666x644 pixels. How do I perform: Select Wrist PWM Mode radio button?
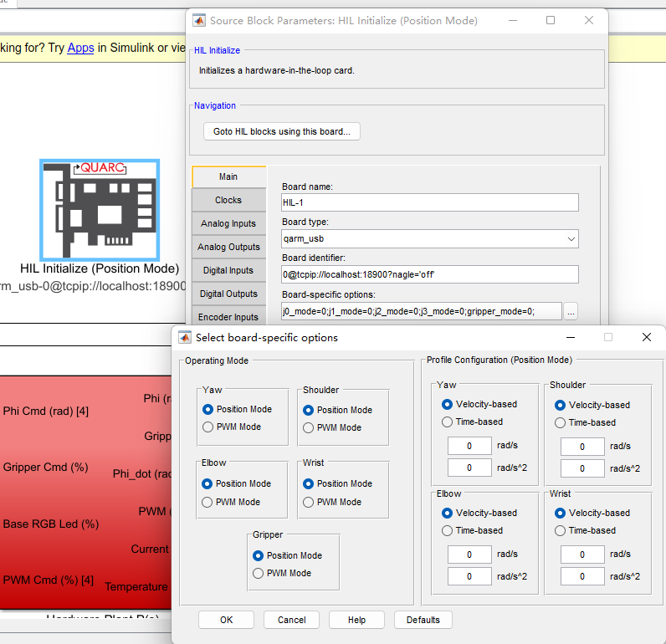(x=309, y=502)
